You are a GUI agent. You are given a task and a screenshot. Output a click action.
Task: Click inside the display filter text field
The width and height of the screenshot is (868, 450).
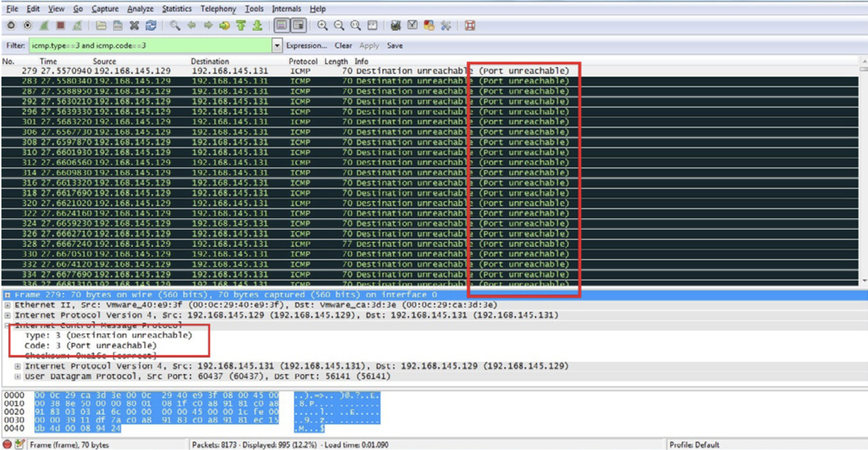pos(149,45)
